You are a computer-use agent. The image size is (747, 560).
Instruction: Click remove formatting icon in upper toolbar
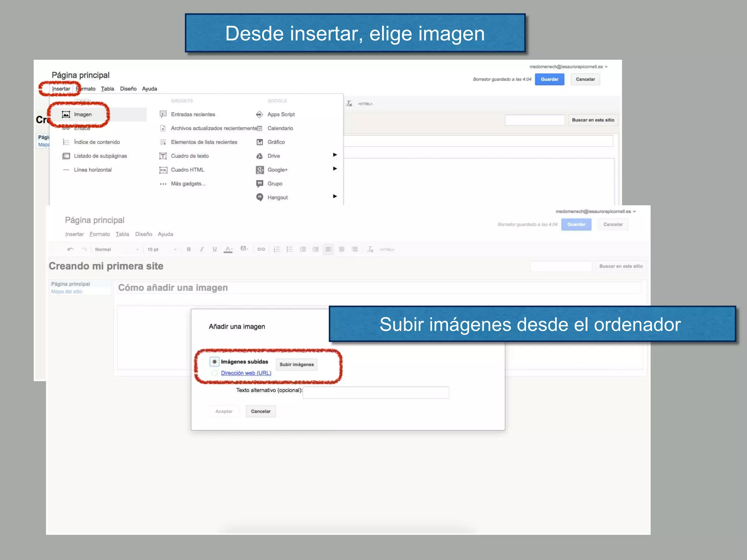coord(349,104)
